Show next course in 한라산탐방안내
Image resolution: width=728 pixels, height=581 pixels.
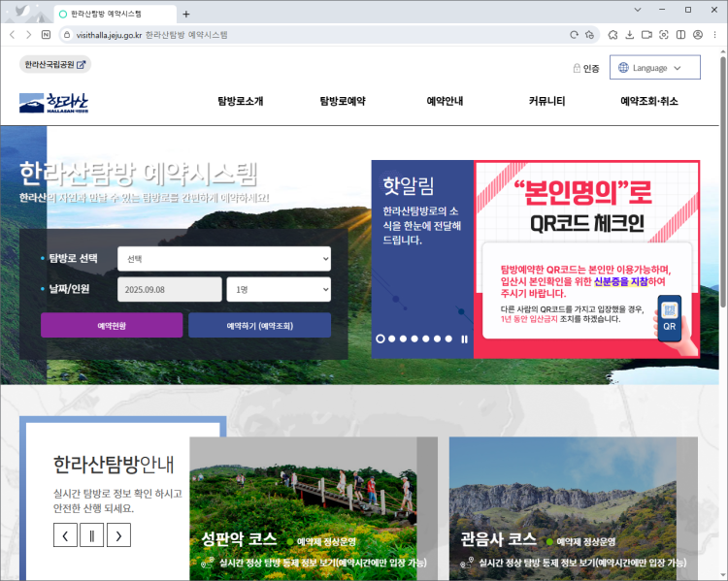[118, 535]
